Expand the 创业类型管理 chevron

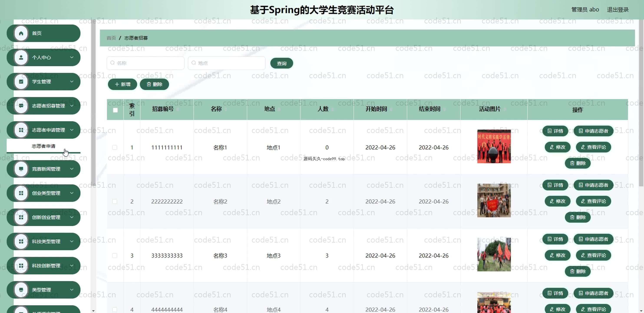coord(72,193)
